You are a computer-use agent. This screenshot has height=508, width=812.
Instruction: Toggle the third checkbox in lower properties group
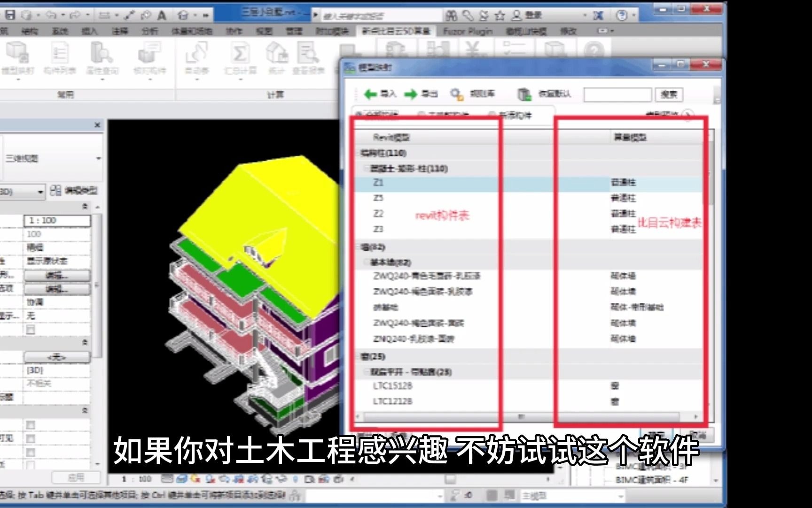point(31,452)
